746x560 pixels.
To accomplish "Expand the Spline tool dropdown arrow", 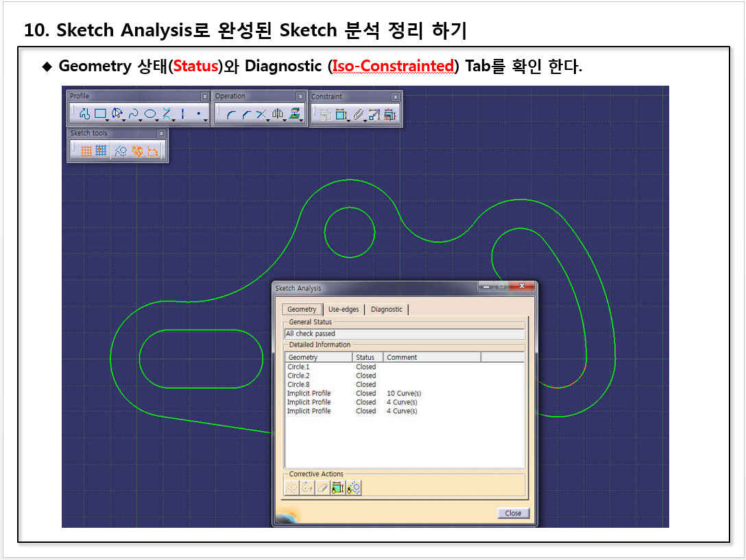I will 141,120.
